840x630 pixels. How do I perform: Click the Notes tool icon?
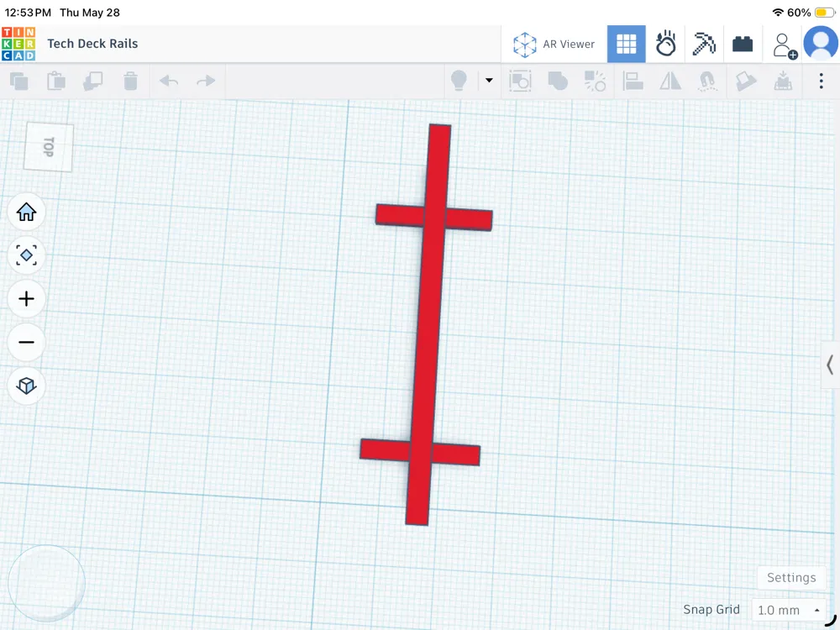tap(746, 81)
